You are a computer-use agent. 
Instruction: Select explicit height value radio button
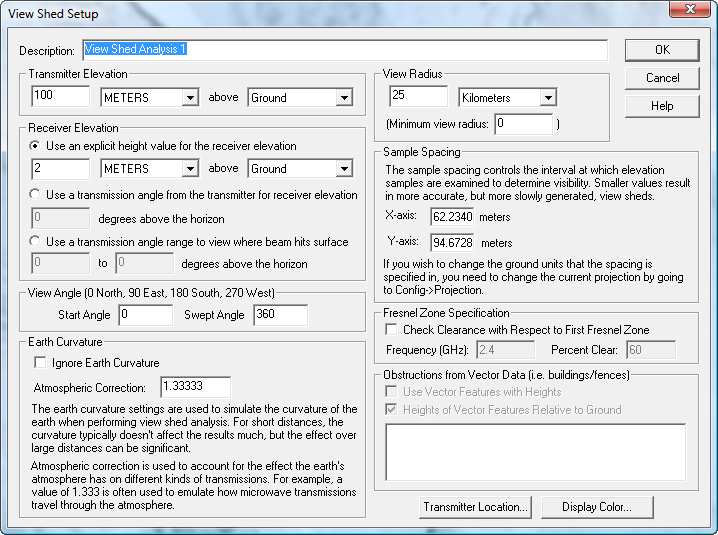[x=35, y=146]
